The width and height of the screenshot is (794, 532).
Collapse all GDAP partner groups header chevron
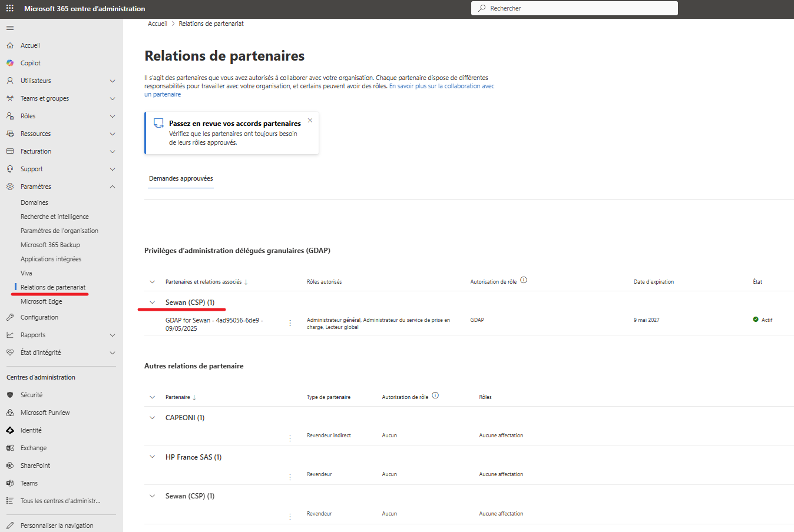(152, 282)
